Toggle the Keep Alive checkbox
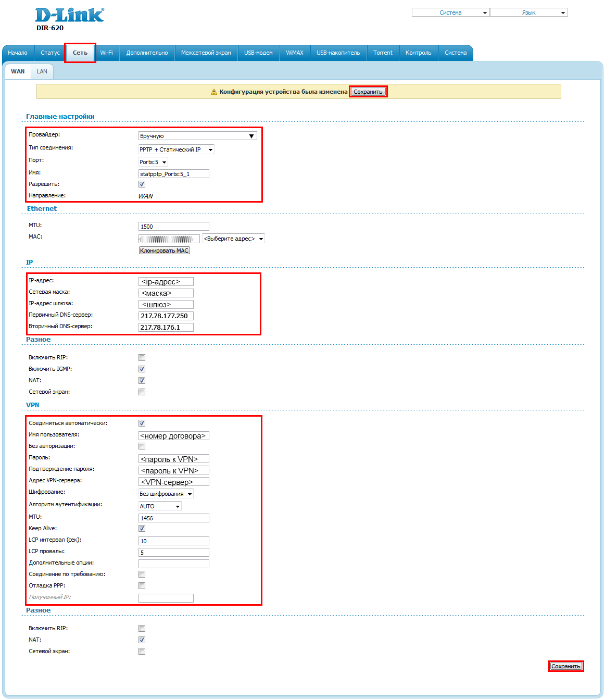Screen dimensions: 605x700 click(x=142, y=529)
